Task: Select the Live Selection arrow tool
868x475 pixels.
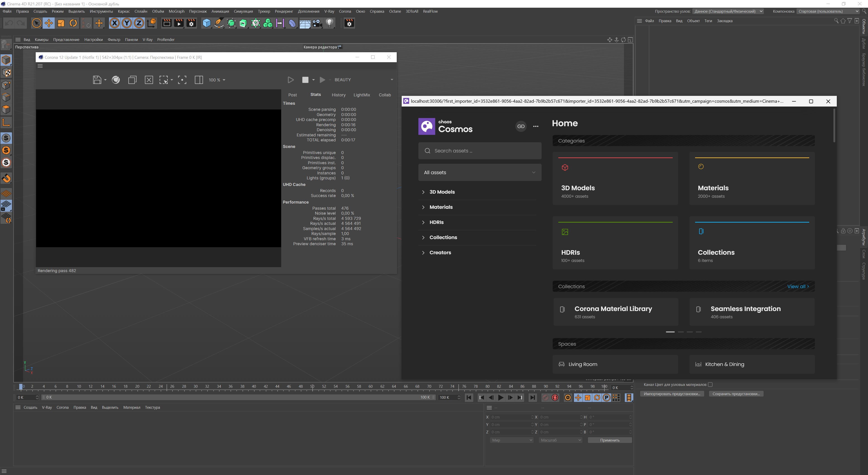Action: (x=36, y=23)
